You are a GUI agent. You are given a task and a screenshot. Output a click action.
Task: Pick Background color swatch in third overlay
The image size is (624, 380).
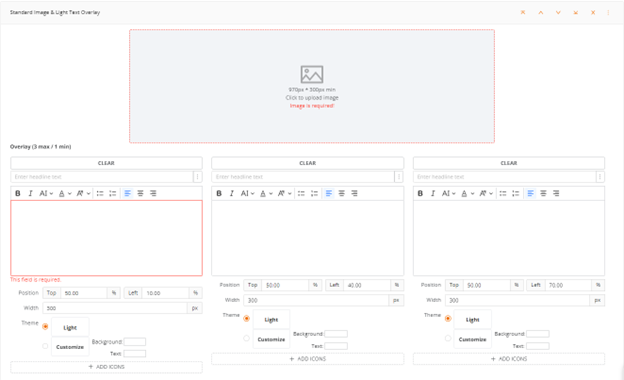pos(538,334)
